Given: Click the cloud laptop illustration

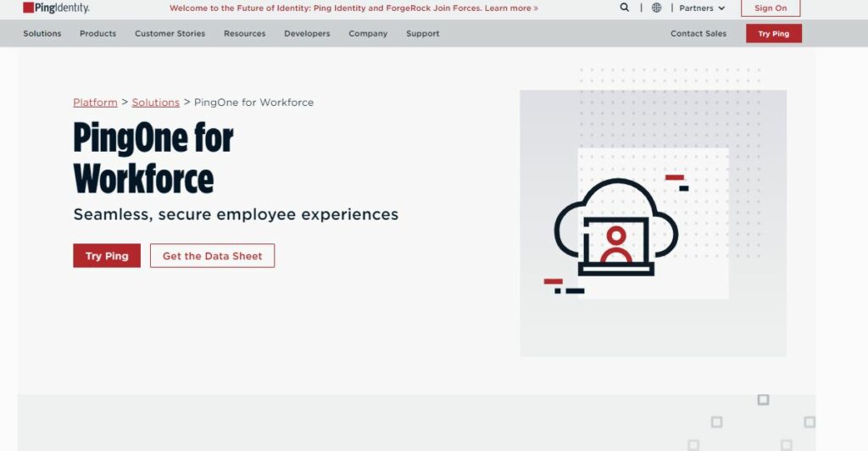Looking at the screenshot, I should click(x=616, y=227).
